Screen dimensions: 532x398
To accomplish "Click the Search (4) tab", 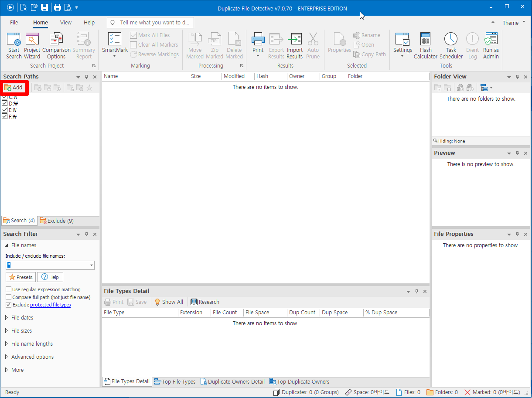I will click(19, 221).
